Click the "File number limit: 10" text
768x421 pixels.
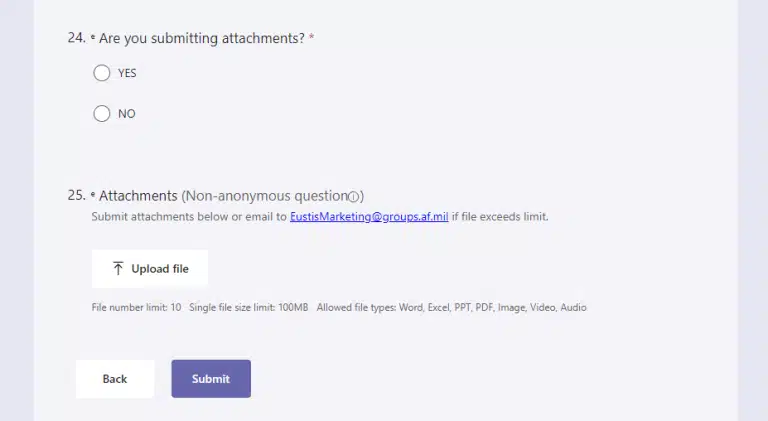pyautogui.click(x=136, y=307)
